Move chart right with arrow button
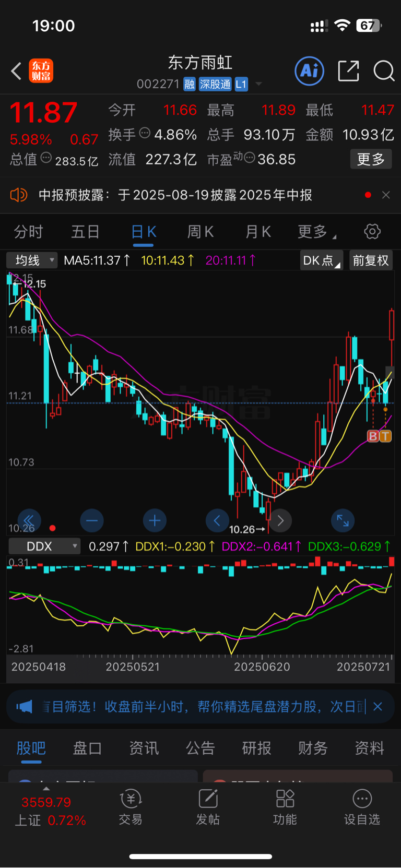 point(280,520)
